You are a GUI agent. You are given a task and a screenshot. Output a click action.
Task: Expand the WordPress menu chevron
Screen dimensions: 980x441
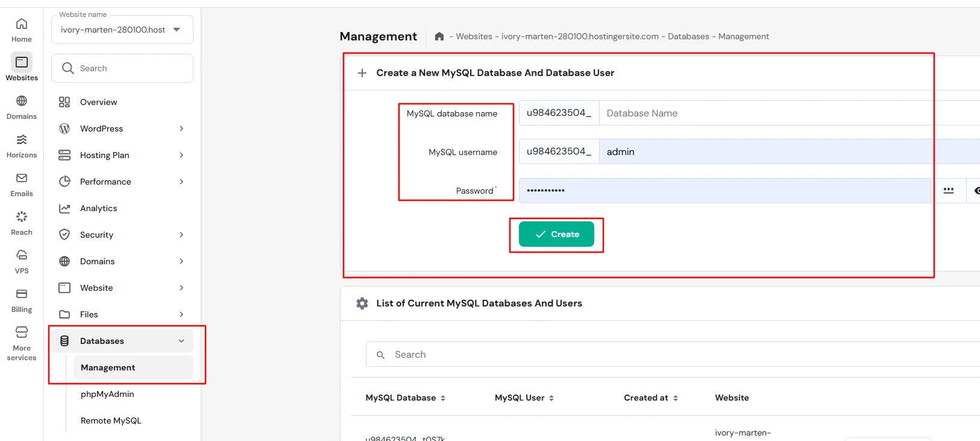click(181, 128)
